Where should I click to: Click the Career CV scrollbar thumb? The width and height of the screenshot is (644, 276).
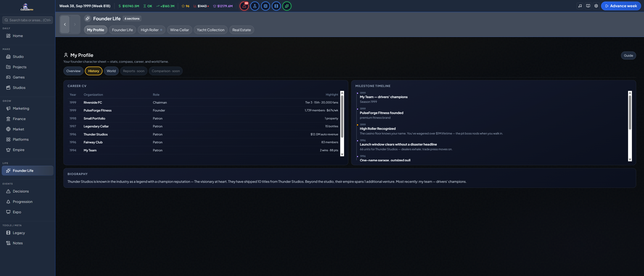pyautogui.click(x=342, y=116)
